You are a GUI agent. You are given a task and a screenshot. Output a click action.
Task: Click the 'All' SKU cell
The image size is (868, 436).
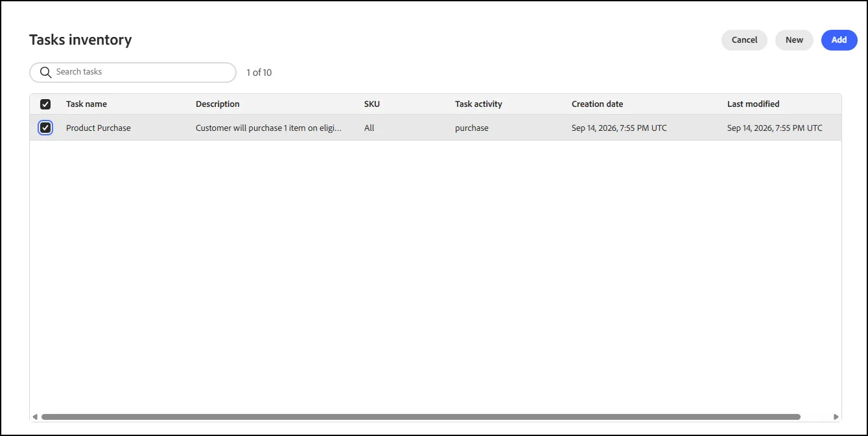[369, 128]
